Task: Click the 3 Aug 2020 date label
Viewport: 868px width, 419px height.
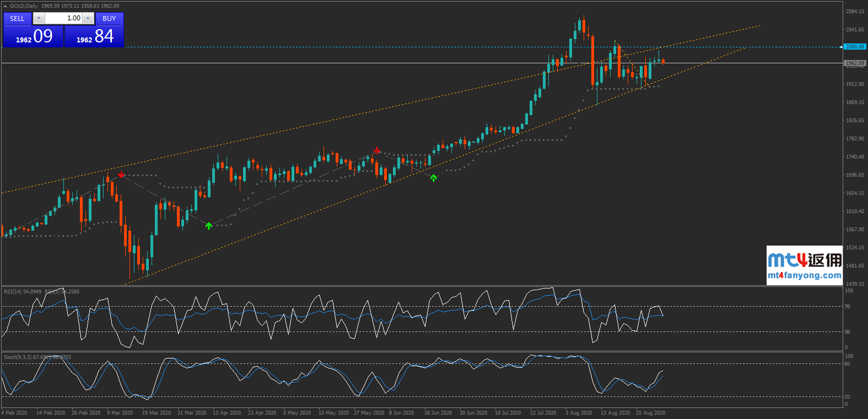Action: [x=578, y=413]
